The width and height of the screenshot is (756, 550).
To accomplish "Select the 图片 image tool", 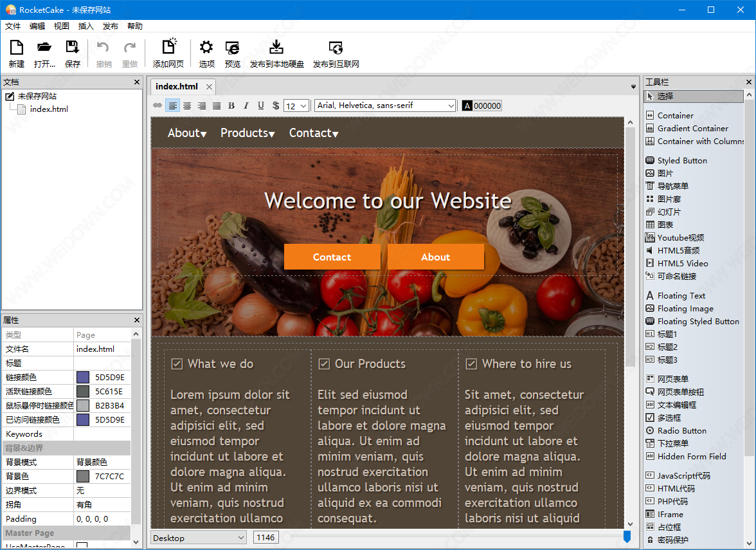I will point(660,173).
